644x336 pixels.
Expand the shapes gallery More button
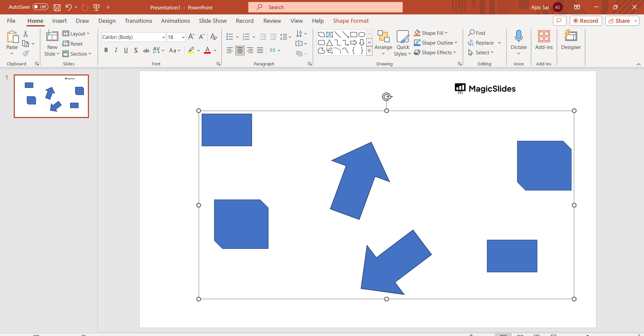[369, 51]
